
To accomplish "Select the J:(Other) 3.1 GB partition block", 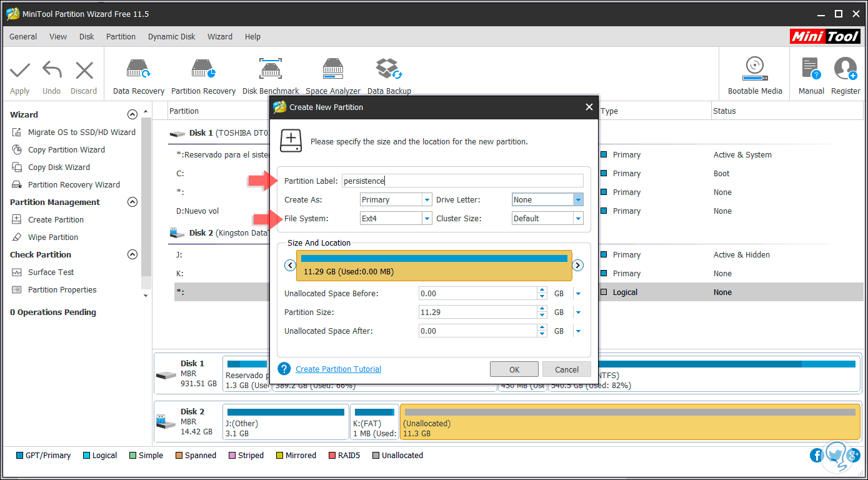I will click(286, 422).
